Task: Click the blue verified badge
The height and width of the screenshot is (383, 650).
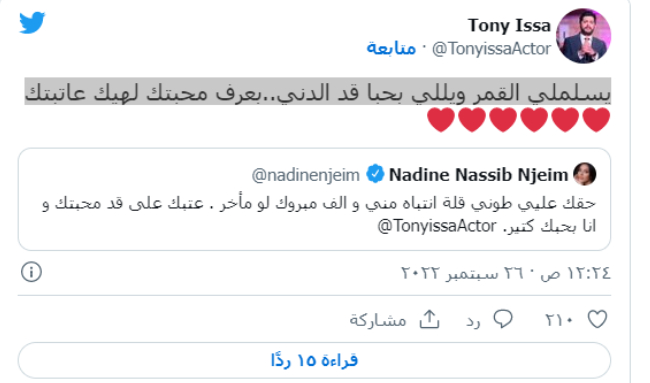Action: point(376,174)
